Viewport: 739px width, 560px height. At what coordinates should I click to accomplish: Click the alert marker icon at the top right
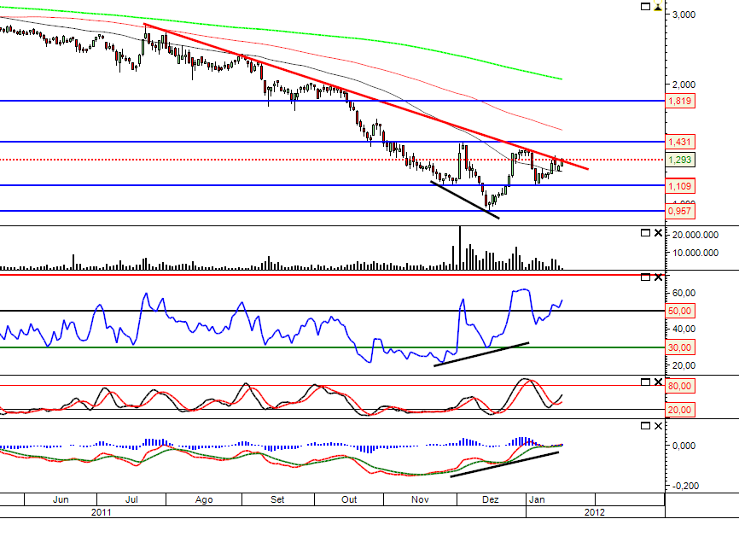click(657, 7)
